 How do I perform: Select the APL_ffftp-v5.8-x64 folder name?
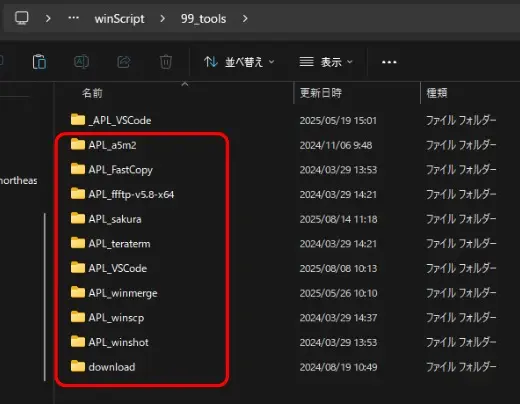click(x=131, y=194)
